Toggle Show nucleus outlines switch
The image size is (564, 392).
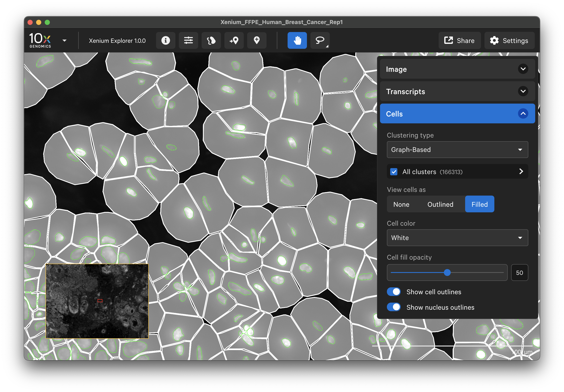tap(394, 307)
